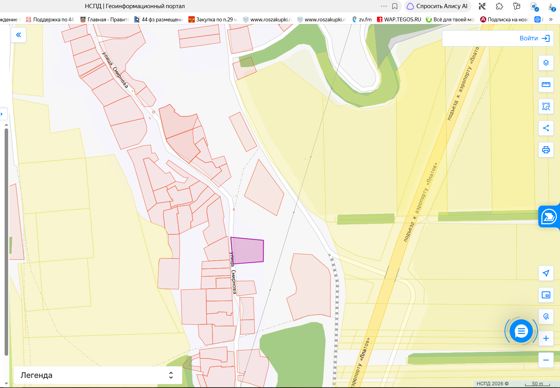Zoom in with the plus button
Viewport: 560px width, 388px height.
[546, 338]
